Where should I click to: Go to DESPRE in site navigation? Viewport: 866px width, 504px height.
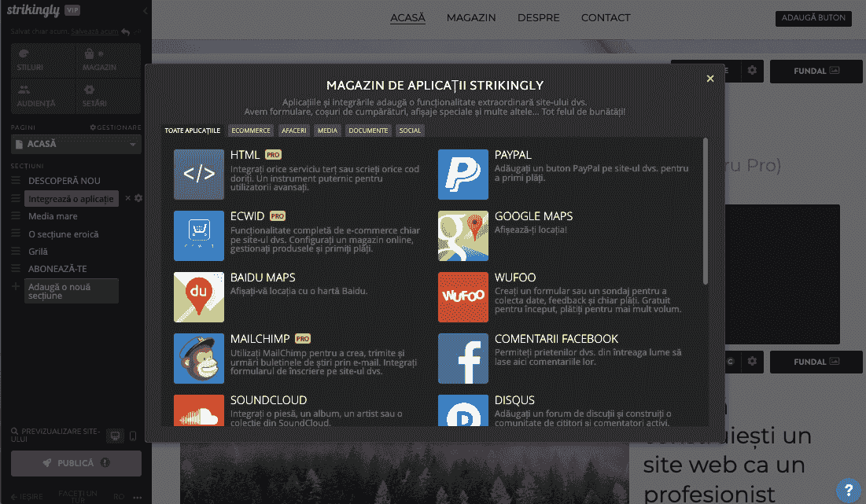point(539,17)
